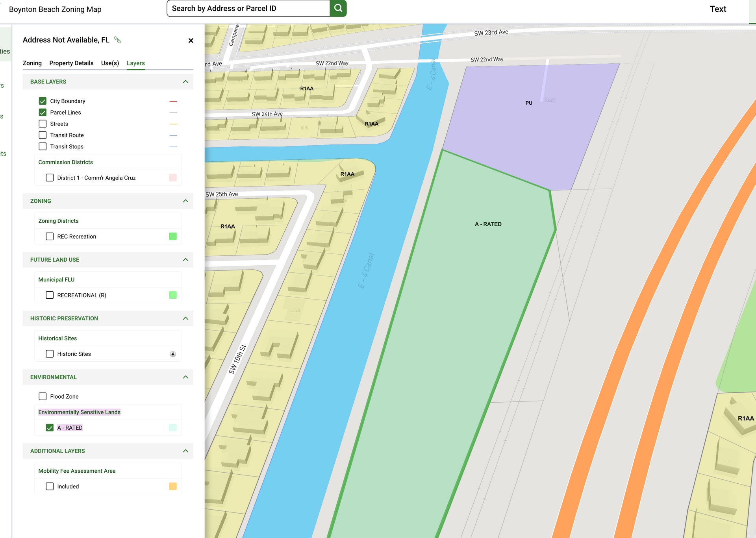Enable the Streets layer checkbox
This screenshot has width=756, height=538.
point(43,124)
